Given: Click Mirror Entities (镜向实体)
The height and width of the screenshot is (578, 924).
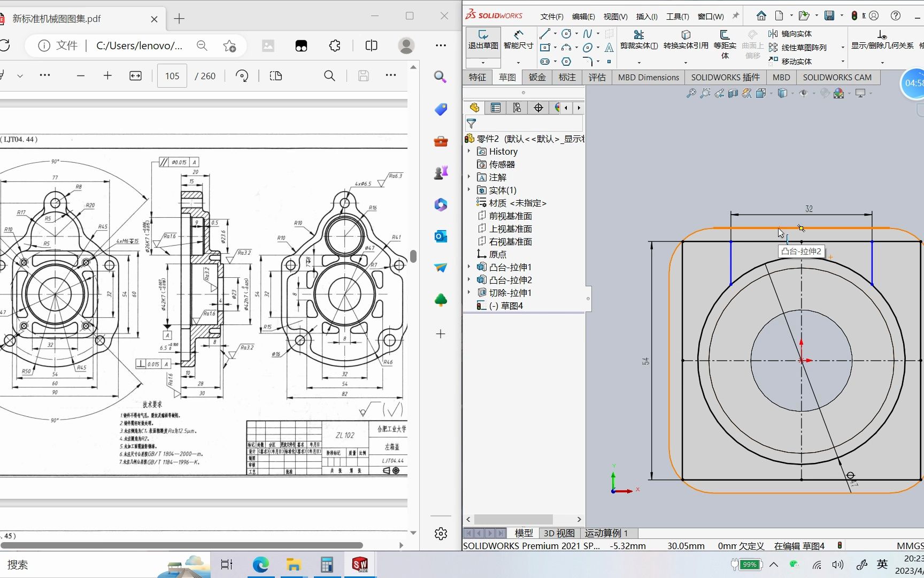Looking at the screenshot, I should [790, 34].
